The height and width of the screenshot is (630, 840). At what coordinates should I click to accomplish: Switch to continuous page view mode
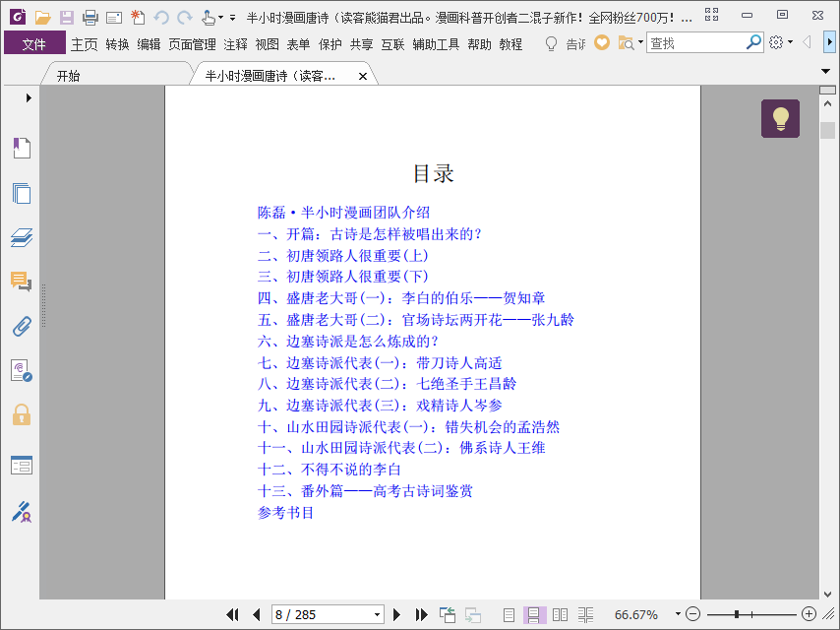[x=534, y=615]
